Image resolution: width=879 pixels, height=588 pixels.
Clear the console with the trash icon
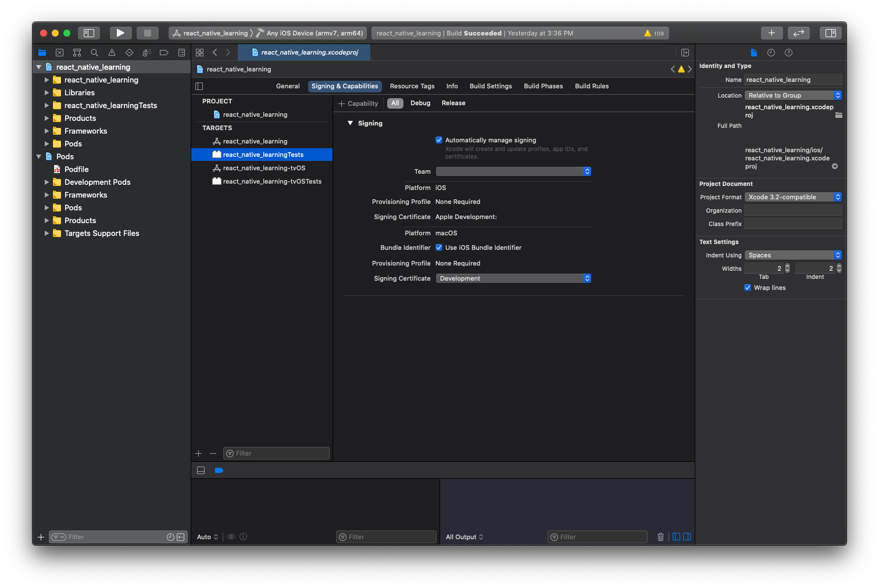660,537
